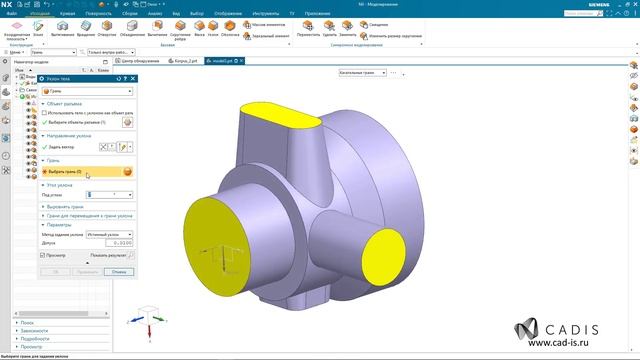Open the Меню dropdown button
This screenshot has height=360, width=640.
(x=15, y=52)
